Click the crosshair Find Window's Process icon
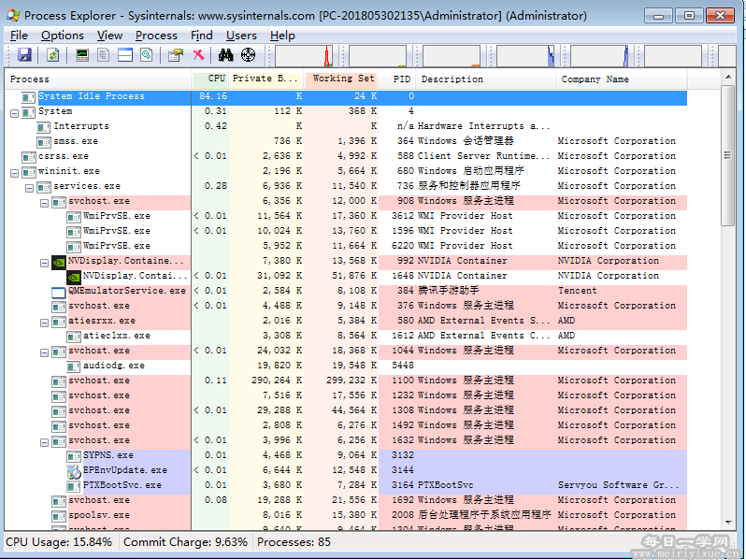The height and width of the screenshot is (560, 746). pyautogui.click(x=248, y=55)
